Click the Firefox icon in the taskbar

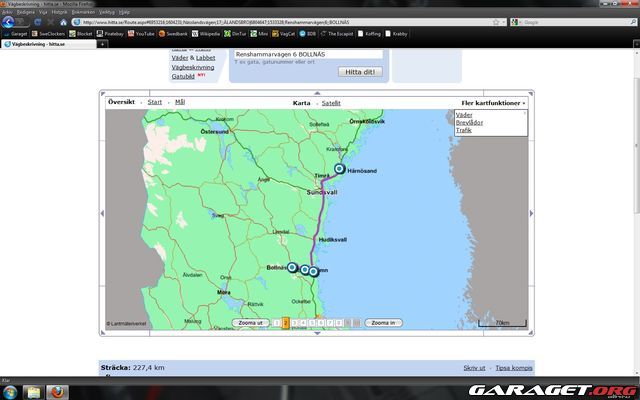point(58,390)
